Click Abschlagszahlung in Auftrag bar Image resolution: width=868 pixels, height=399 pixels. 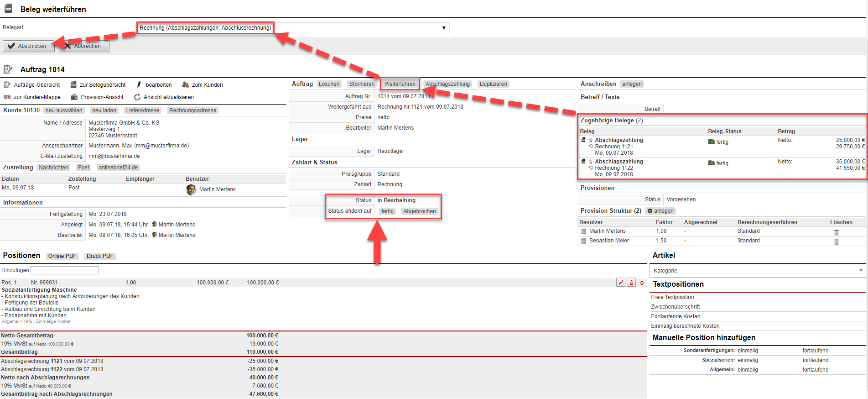coord(447,84)
